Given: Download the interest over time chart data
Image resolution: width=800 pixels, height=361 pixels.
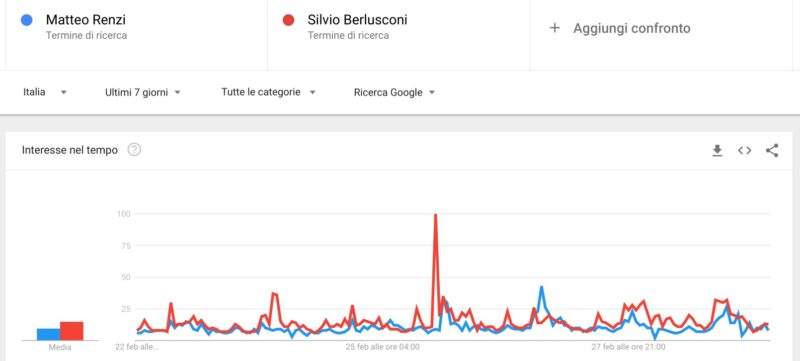Looking at the screenshot, I should pyautogui.click(x=717, y=150).
